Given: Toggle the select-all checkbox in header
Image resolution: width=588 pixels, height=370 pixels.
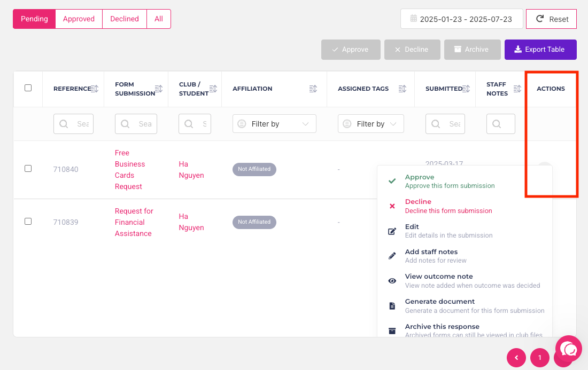Looking at the screenshot, I should [x=28, y=88].
